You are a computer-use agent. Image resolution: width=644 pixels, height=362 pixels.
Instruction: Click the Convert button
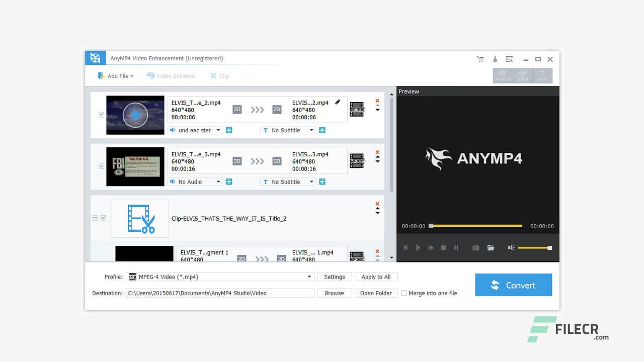(513, 285)
